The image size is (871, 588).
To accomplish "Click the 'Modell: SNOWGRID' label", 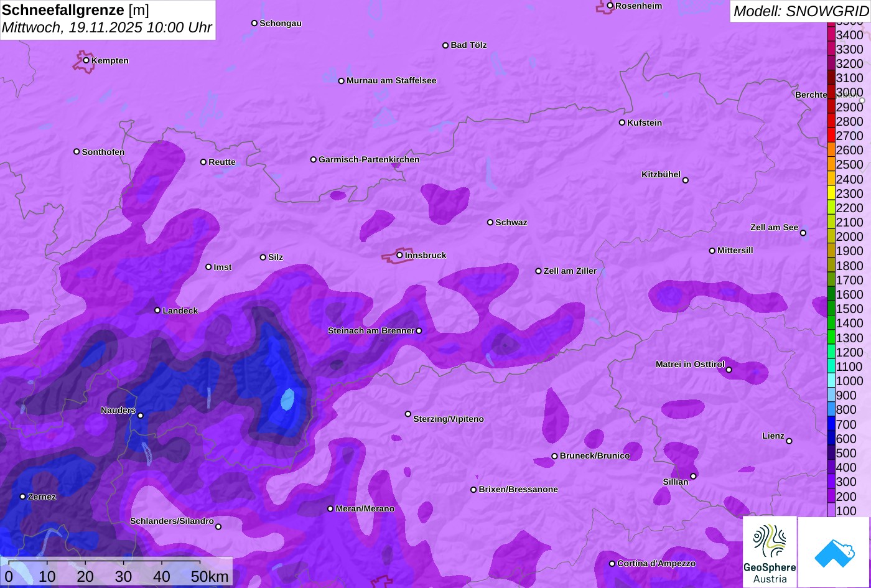I will (x=801, y=11).
